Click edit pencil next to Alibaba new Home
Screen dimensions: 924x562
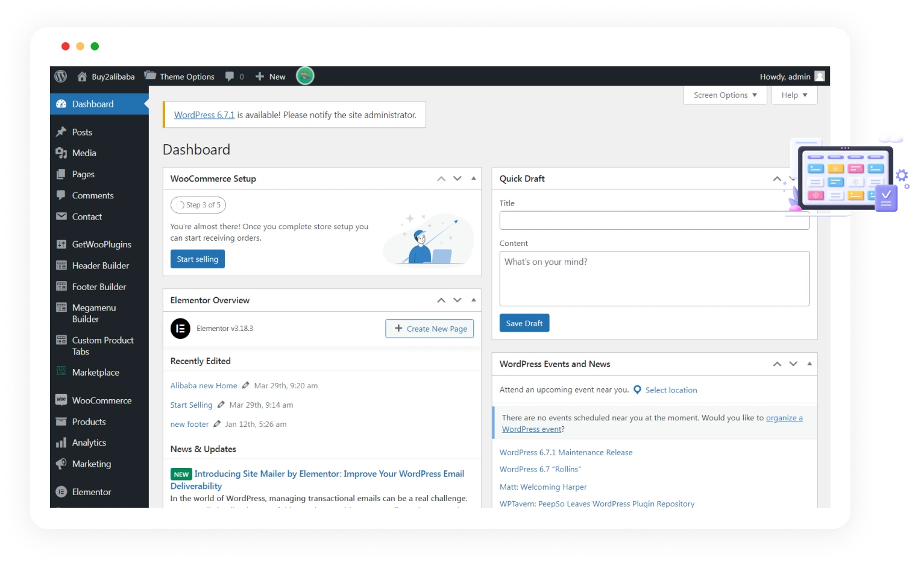coord(245,385)
